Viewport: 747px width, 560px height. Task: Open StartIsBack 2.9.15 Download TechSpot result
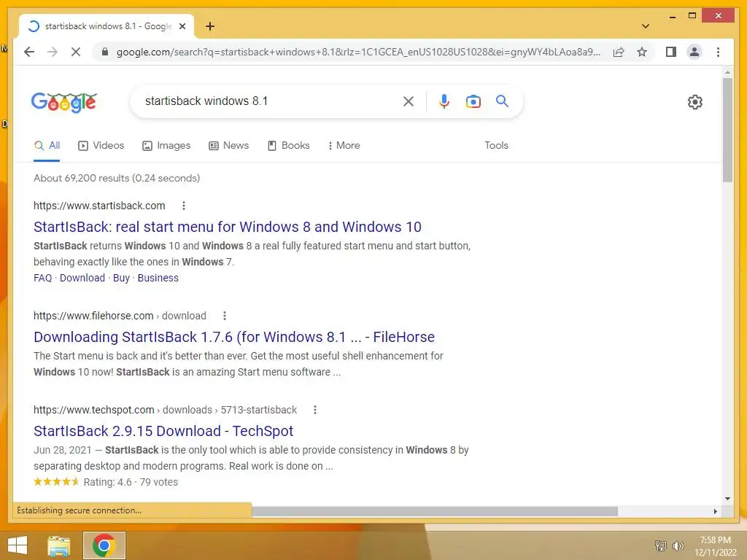163,431
